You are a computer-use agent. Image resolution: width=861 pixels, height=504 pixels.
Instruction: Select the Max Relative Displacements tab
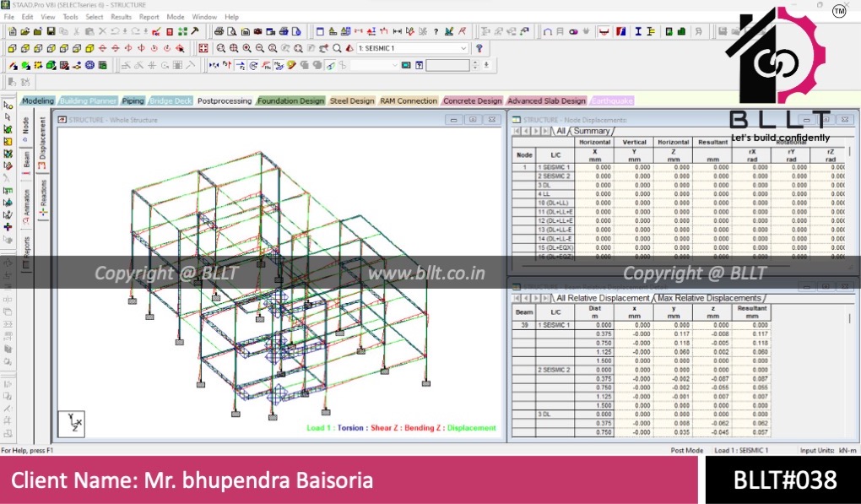pyautogui.click(x=709, y=298)
